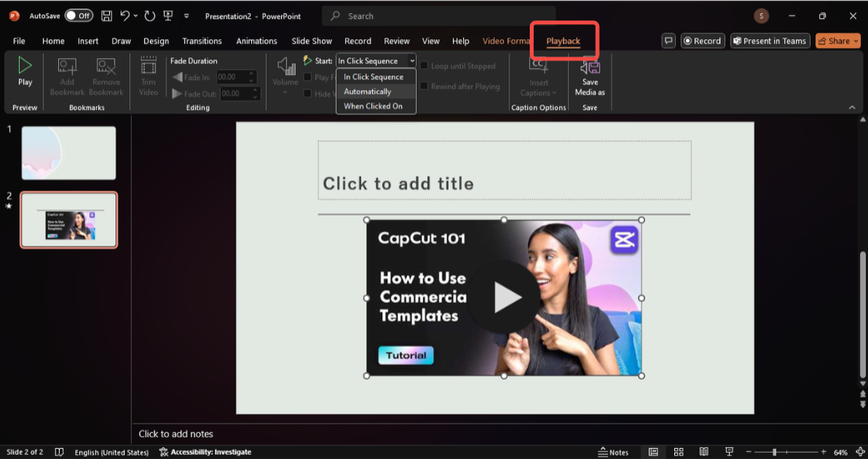Switch to the Video Format tab

(505, 41)
